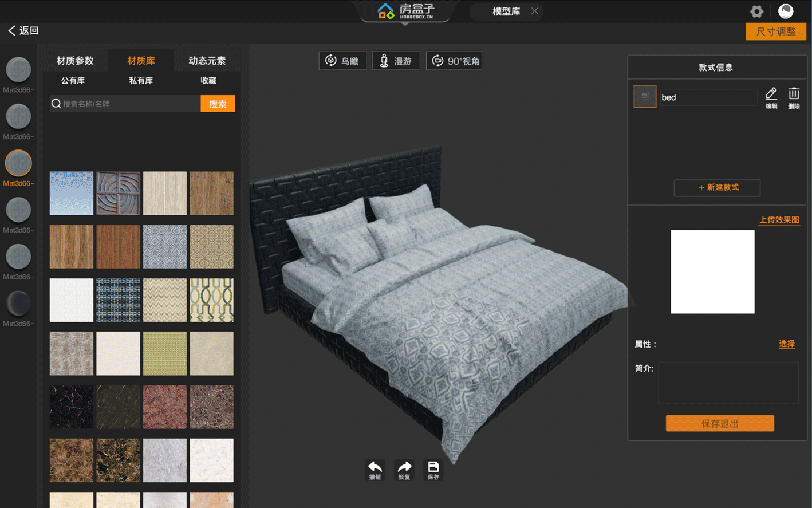Screen dimensions: 812x508
Task: Open the user avatar profile icon
Action: pyautogui.click(x=786, y=11)
